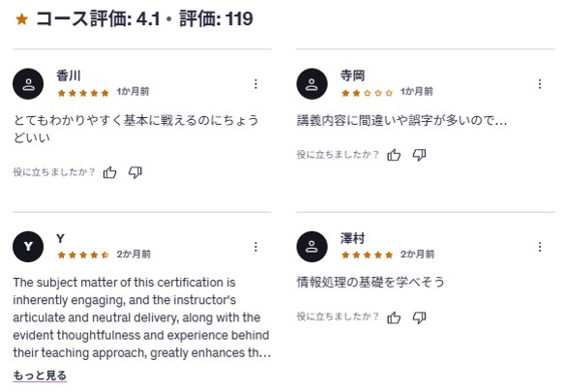Mark 澤村's review as unhelpful
Viewport: 565px width, 392px height.
coord(419,317)
